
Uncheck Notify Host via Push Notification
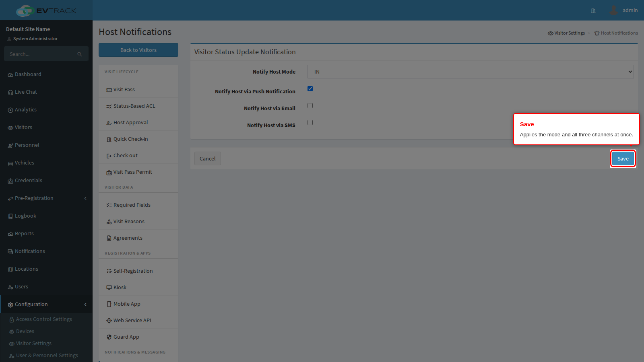click(x=310, y=89)
